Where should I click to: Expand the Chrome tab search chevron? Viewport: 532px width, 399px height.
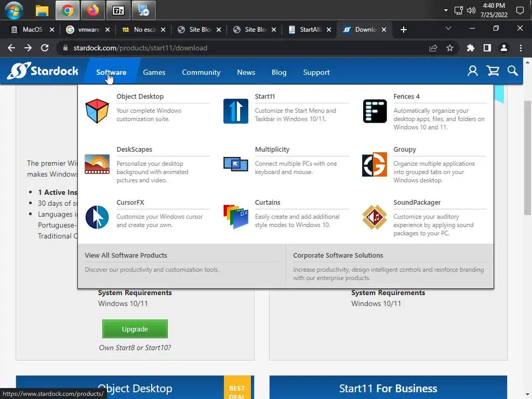(x=448, y=29)
